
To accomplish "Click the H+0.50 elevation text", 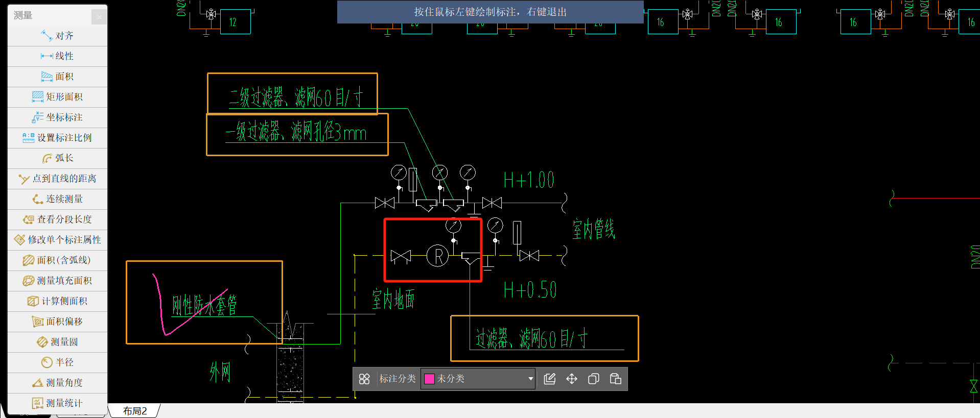I will point(530,290).
